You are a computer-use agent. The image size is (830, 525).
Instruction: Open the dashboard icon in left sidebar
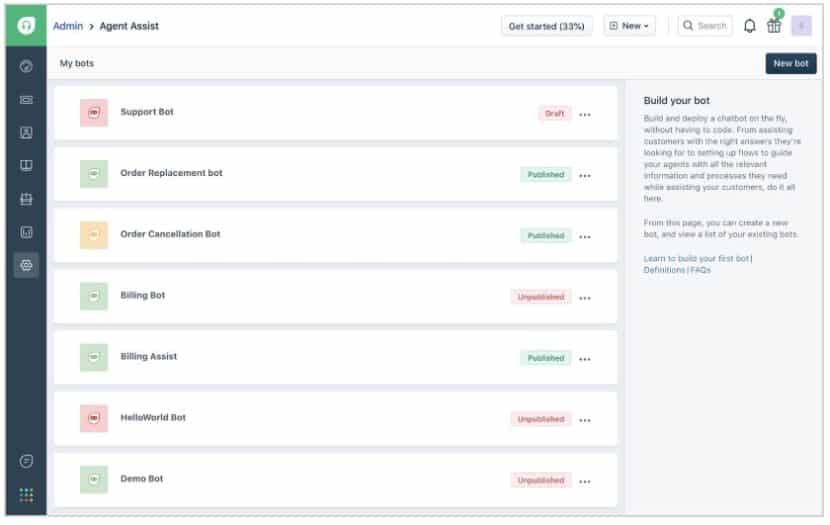(x=26, y=67)
